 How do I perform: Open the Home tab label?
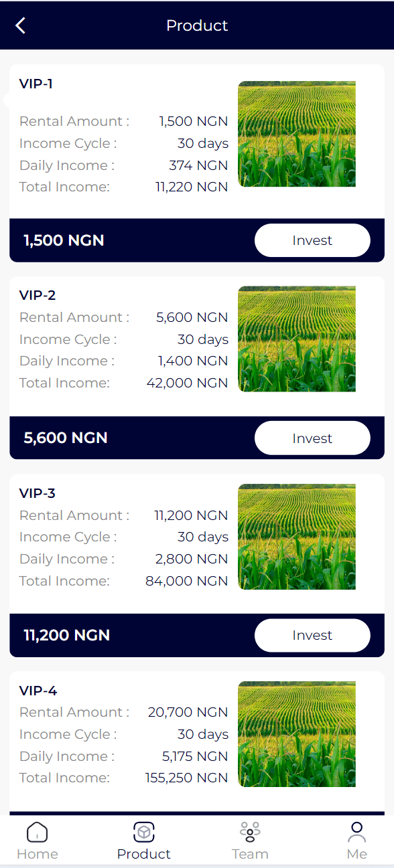(37, 854)
